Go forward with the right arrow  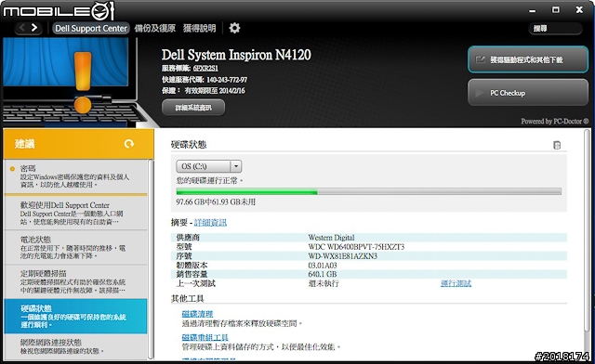tap(34, 28)
